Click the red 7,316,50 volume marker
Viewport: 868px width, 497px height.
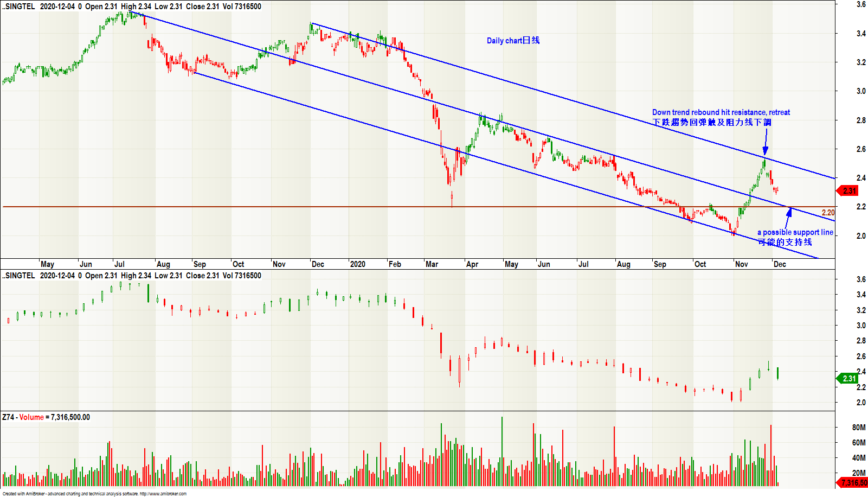(x=852, y=482)
